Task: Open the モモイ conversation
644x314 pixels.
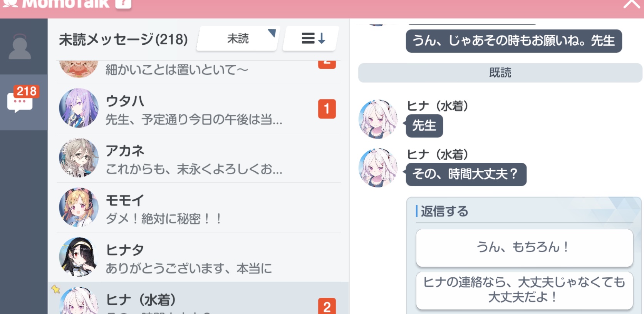Action: [199, 208]
